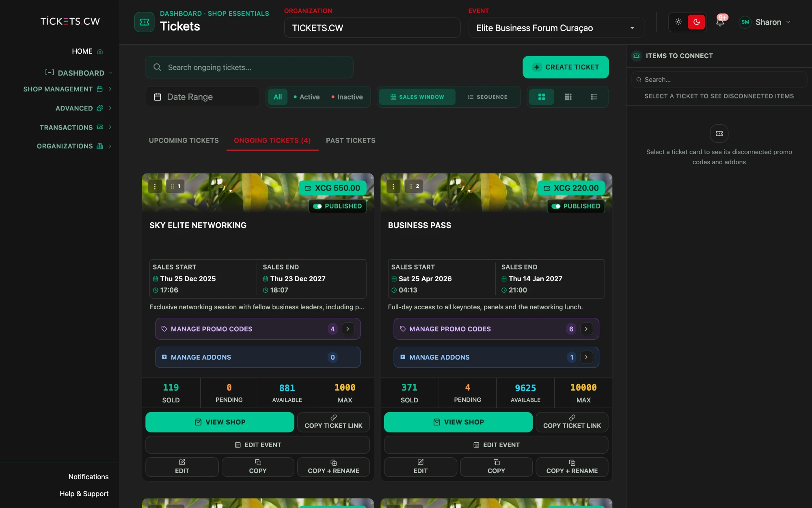Image resolution: width=812 pixels, height=508 pixels.
Task: Filter tickets by Active status
Action: (x=307, y=97)
